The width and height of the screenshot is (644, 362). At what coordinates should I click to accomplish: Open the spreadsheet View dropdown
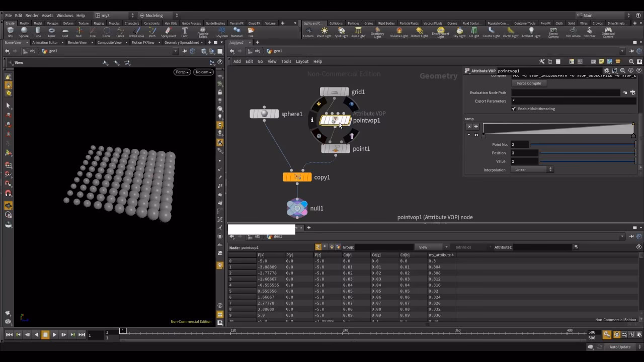432,247
